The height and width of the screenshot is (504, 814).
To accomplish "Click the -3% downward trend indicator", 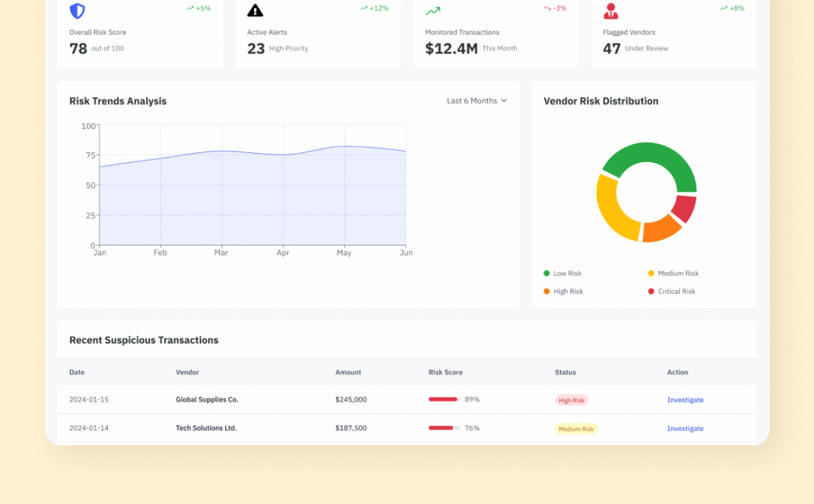I will (x=555, y=8).
